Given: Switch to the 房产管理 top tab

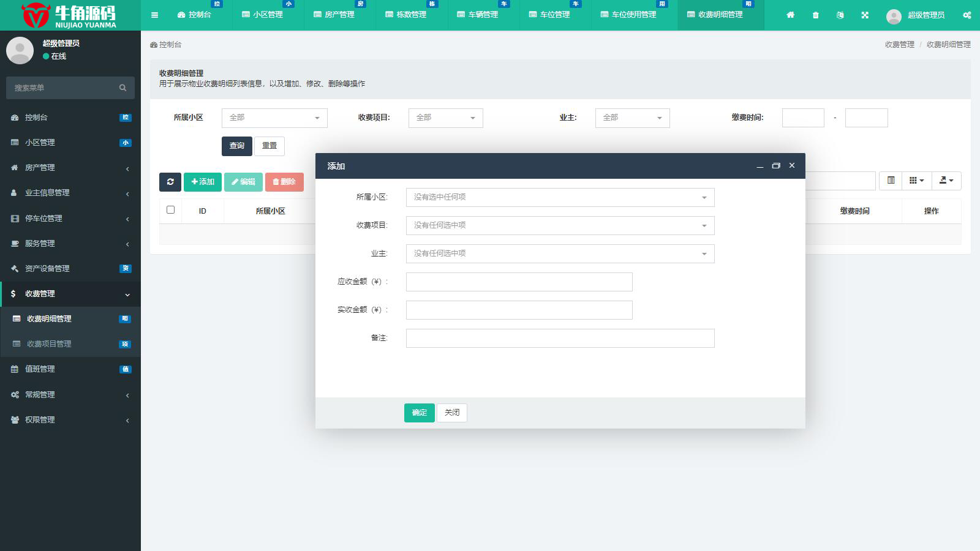Looking at the screenshot, I should pyautogui.click(x=340, y=15).
